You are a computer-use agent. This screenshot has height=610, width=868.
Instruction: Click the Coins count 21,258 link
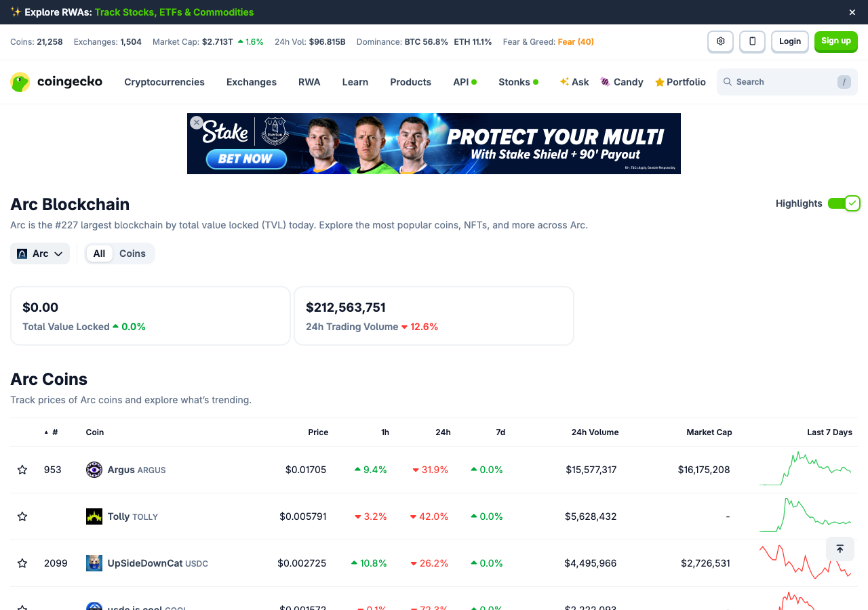click(50, 42)
